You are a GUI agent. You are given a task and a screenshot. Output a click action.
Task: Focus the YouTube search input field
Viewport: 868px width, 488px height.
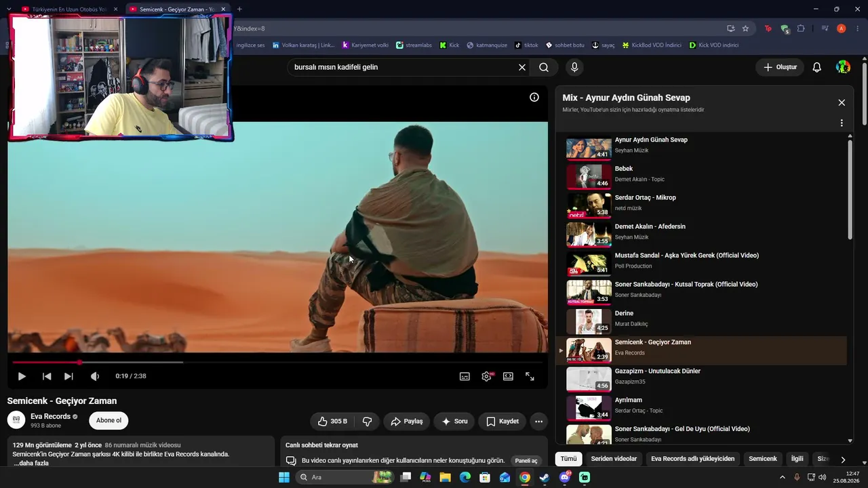[403, 67]
